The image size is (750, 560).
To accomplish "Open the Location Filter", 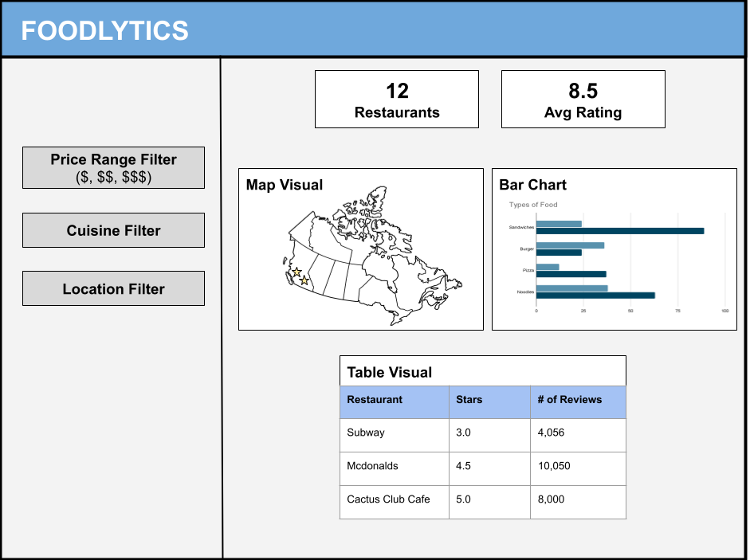I will point(113,288).
